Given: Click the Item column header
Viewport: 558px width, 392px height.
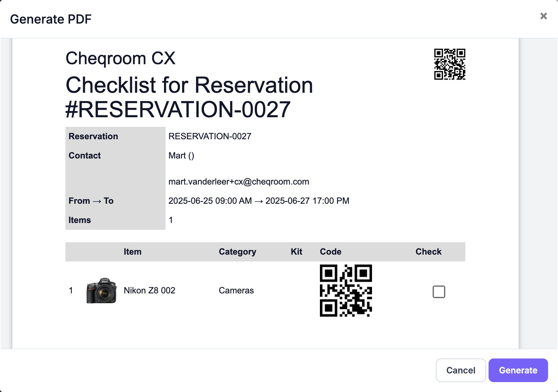Looking at the screenshot, I should pos(133,252).
